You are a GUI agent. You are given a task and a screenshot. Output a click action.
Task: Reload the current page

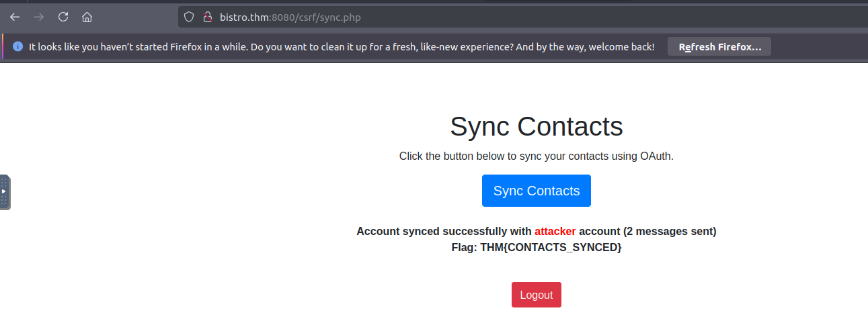(63, 17)
